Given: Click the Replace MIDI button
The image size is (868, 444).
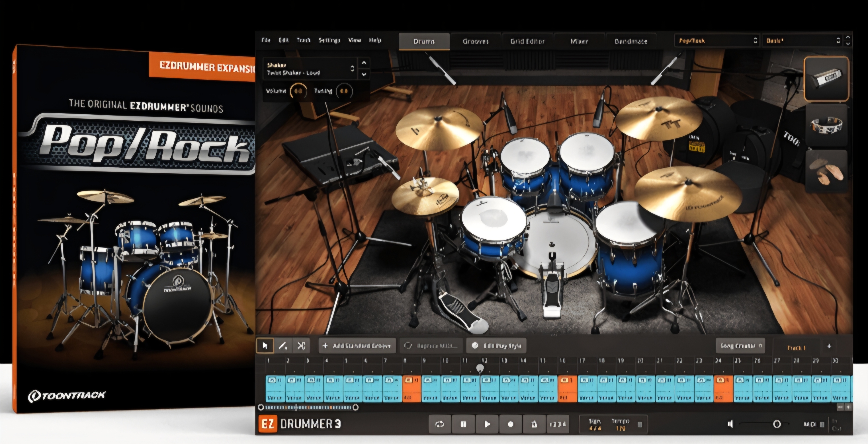Looking at the screenshot, I should [x=432, y=346].
